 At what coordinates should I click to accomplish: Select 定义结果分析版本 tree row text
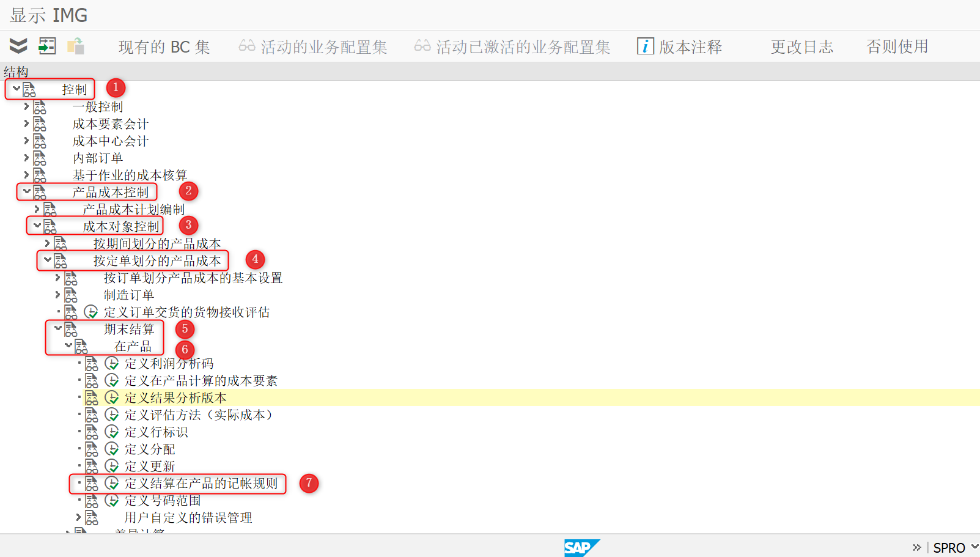tap(175, 397)
